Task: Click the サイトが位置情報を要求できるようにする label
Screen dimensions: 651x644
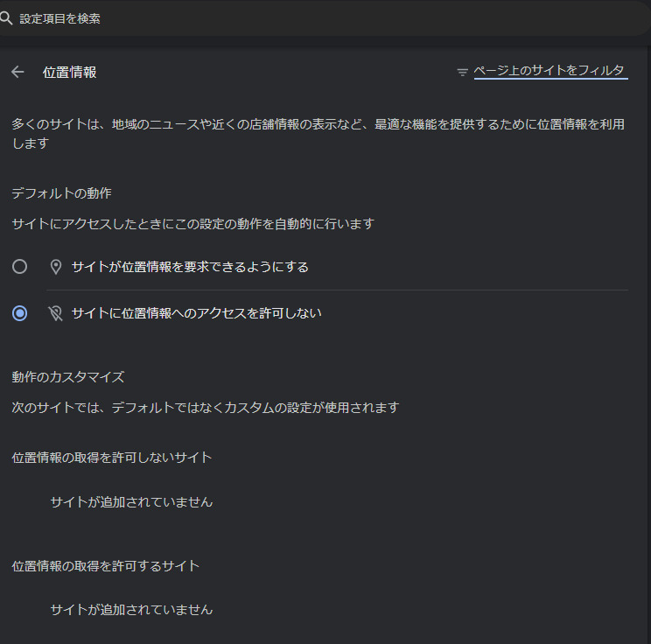Action: [x=190, y=267]
